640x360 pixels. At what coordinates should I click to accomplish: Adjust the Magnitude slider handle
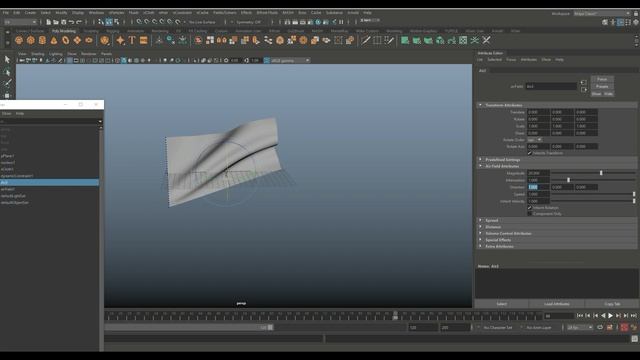[601, 173]
